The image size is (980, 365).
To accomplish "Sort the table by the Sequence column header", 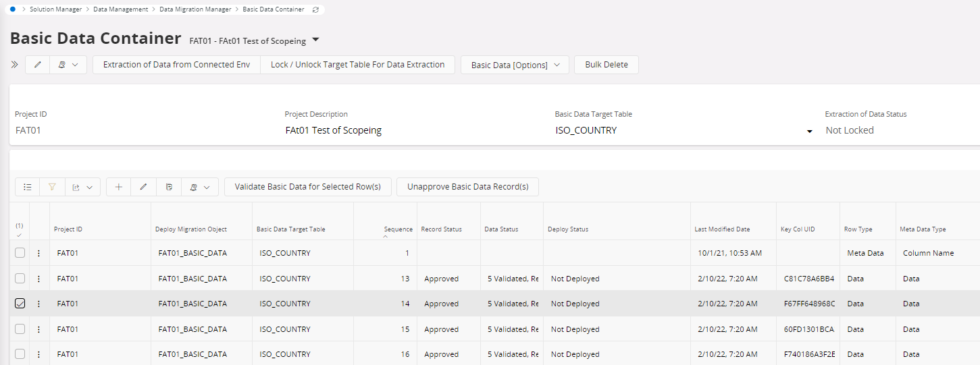I will [x=398, y=229].
